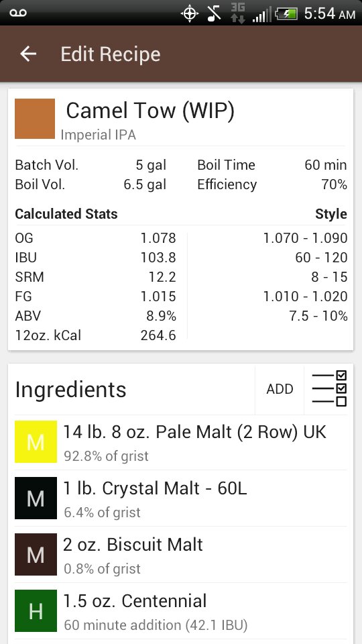
Task: Tap the silent mode status icon
Action: 215,13
